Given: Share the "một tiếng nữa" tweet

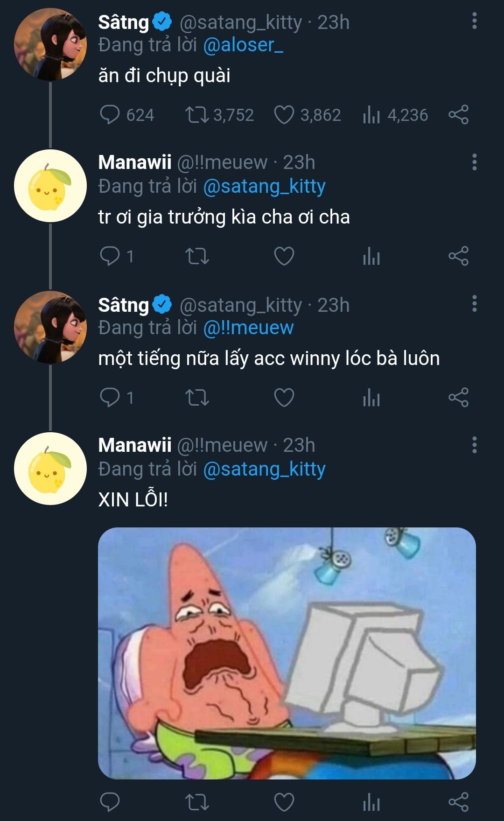Looking at the screenshot, I should pyautogui.click(x=458, y=398).
